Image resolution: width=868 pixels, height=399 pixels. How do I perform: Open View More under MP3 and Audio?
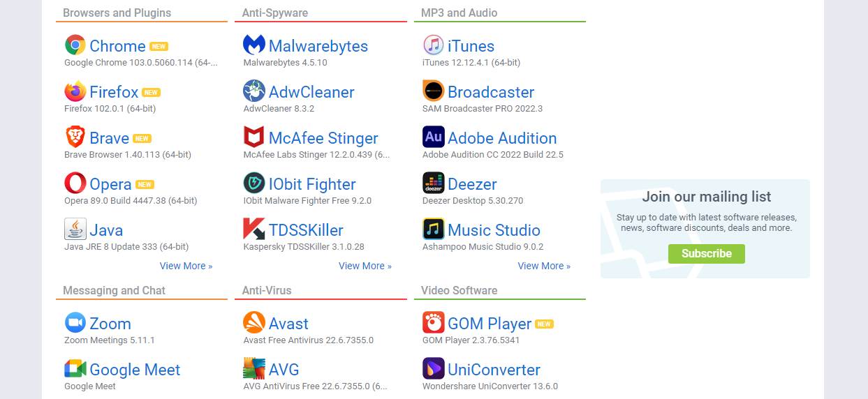pyautogui.click(x=544, y=266)
